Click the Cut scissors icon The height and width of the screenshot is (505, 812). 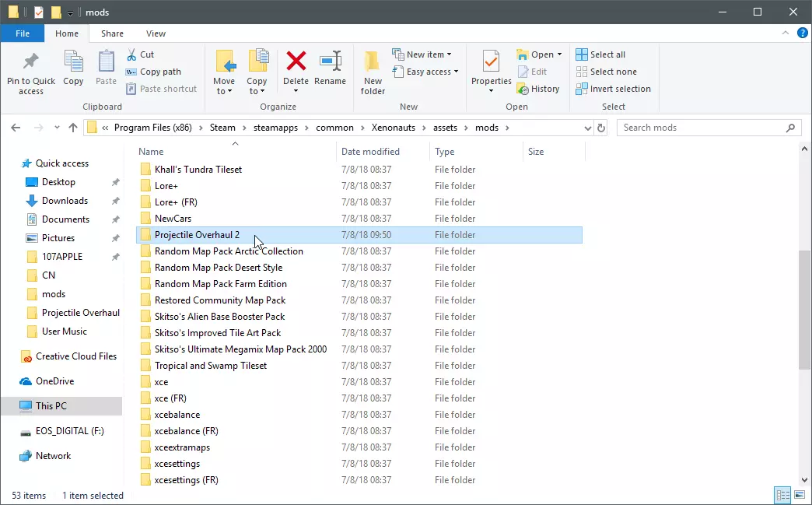131,54
